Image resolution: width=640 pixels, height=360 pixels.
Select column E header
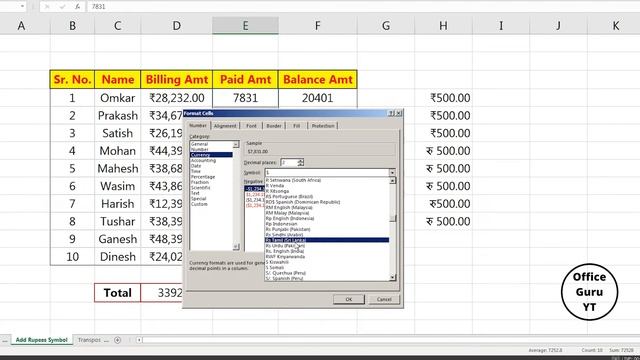[245, 26]
